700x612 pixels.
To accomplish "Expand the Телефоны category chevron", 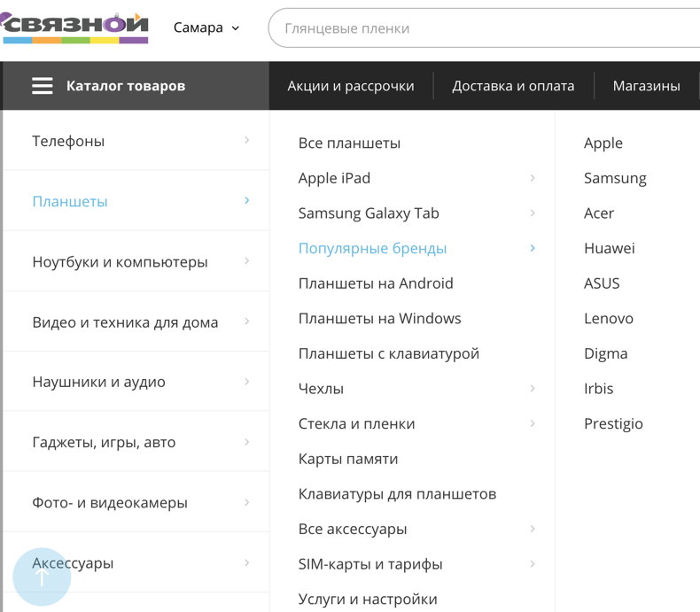I will pyautogui.click(x=247, y=140).
